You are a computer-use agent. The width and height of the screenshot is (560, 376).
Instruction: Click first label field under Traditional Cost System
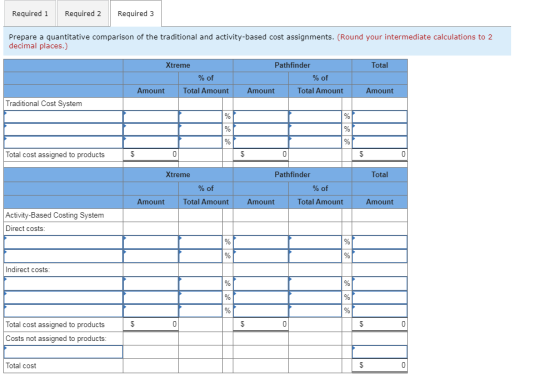coord(63,116)
